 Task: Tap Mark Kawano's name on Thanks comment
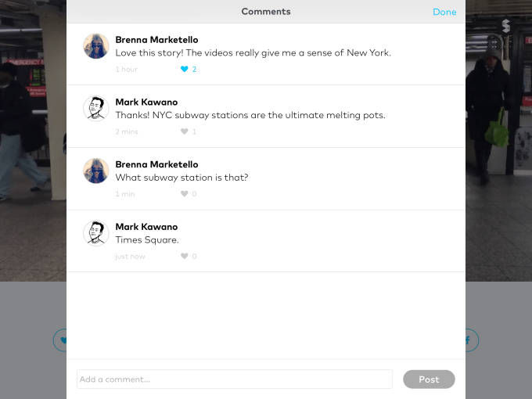(x=146, y=102)
